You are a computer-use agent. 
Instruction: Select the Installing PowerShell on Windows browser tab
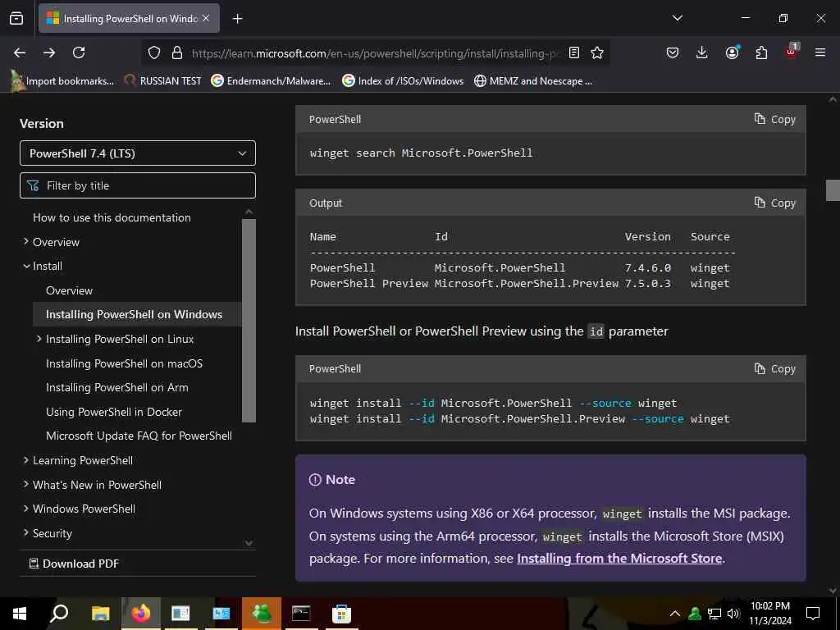click(x=129, y=18)
